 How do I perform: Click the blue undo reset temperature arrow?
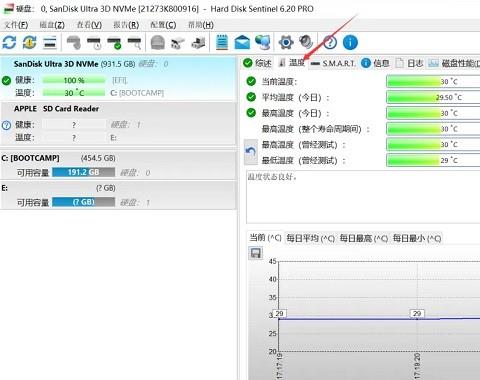tap(251, 152)
